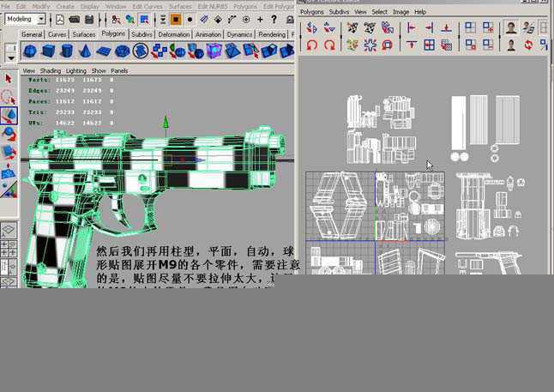Click the circled shelf icon after torus
Screen dimensions: 554x392
[141, 51]
